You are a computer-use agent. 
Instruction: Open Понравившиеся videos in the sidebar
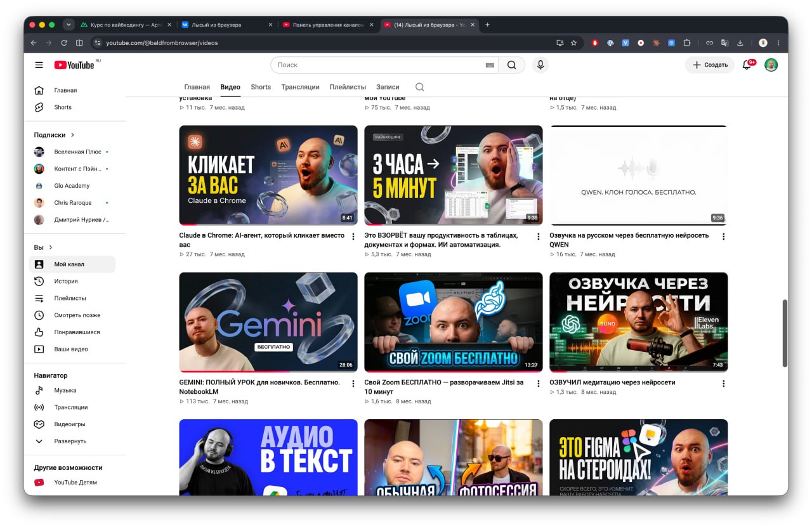72,332
